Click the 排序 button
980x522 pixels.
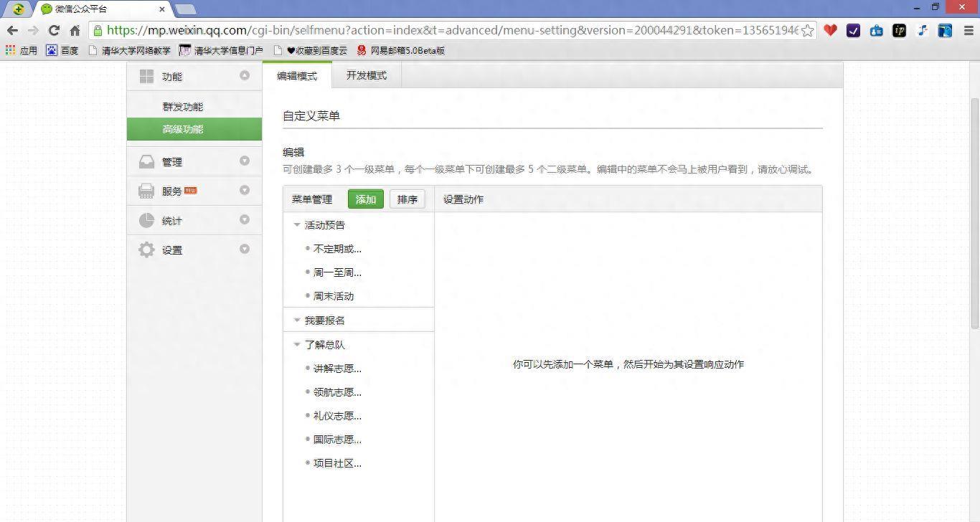point(407,199)
